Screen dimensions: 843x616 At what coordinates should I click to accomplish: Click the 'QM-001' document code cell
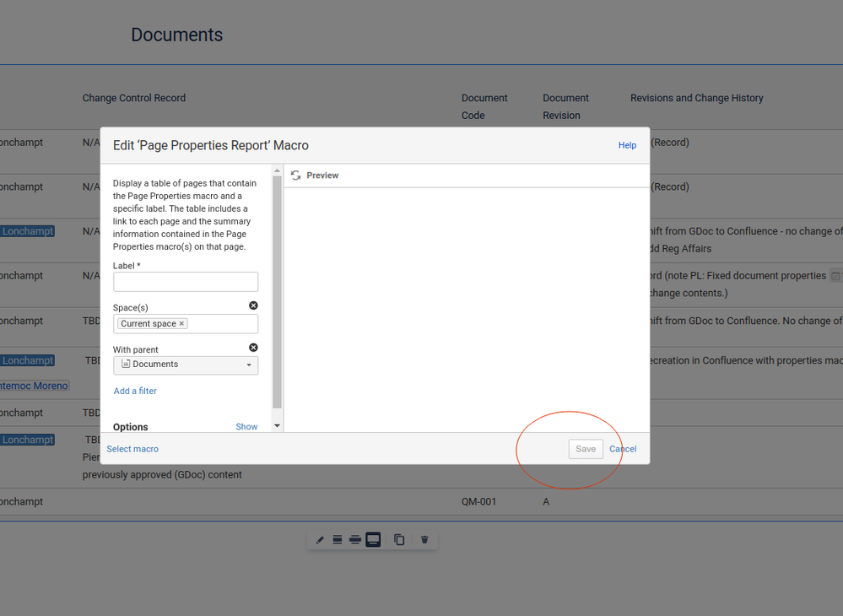(478, 501)
